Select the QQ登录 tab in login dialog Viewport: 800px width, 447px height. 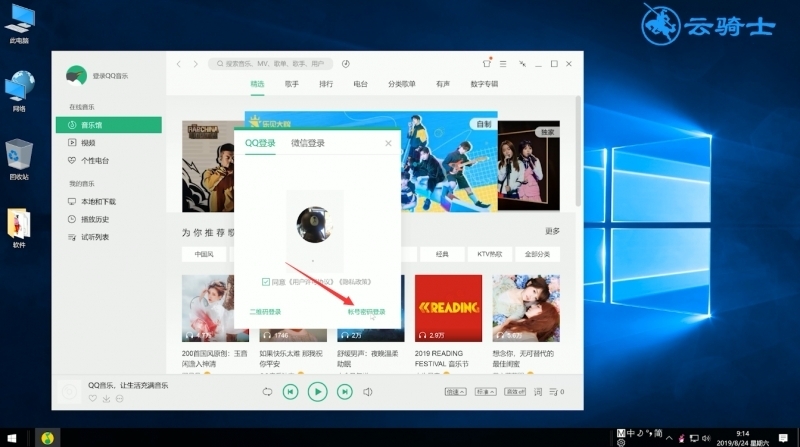pyautogui.click(x=260, y=143)
